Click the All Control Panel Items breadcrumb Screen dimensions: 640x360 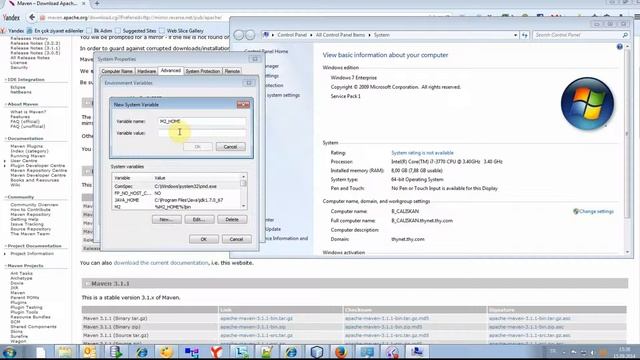(340, 35)
